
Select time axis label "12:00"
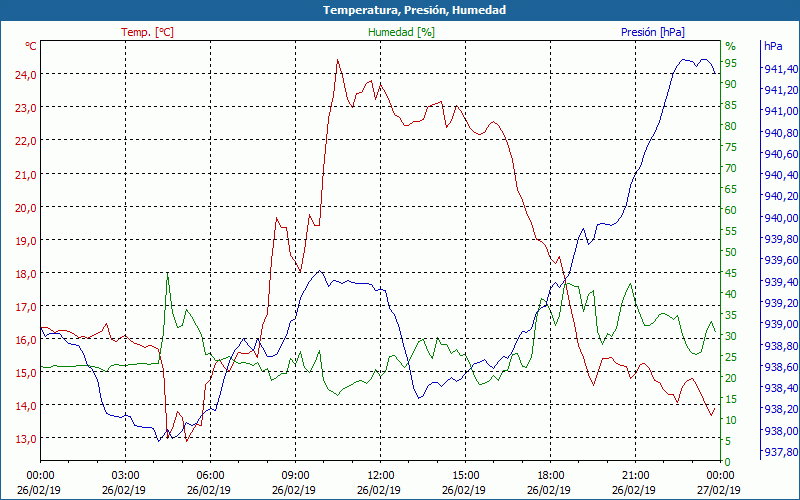(x=381, y=476)
